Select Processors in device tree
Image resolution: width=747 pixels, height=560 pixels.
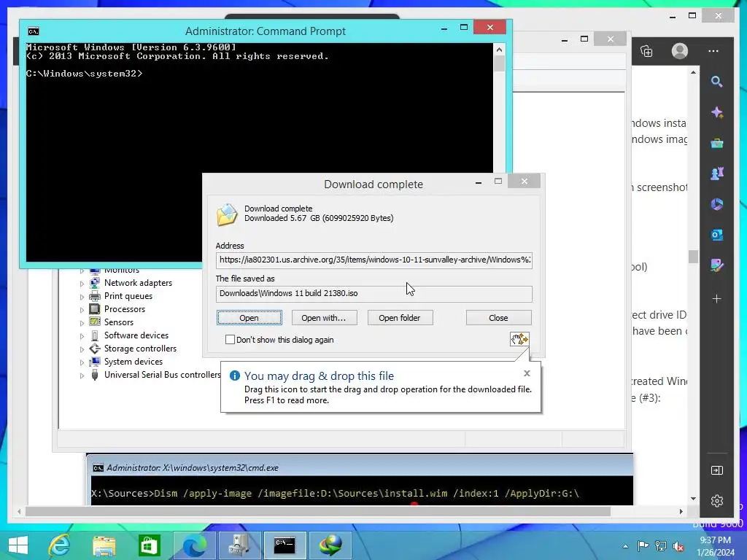tap(124, 309)
